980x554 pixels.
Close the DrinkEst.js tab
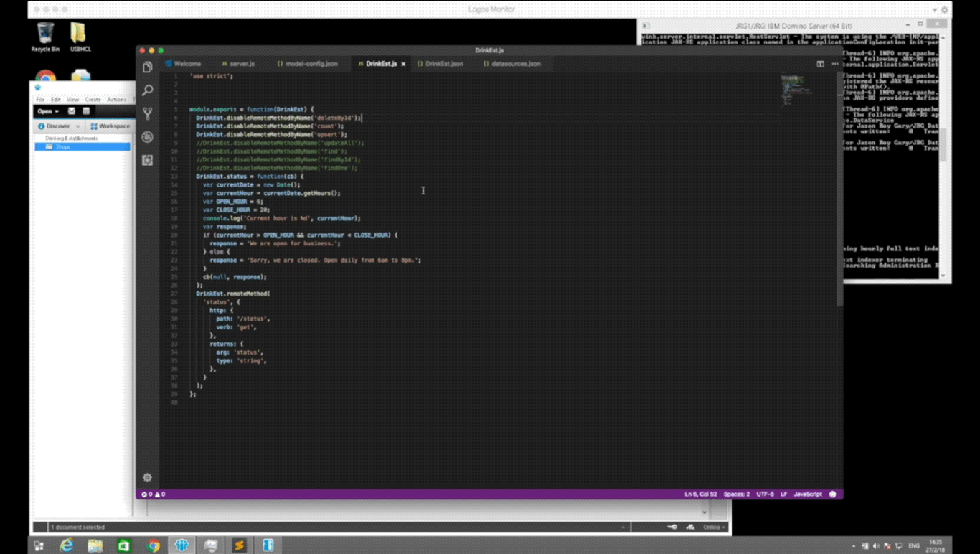point(403,64)
